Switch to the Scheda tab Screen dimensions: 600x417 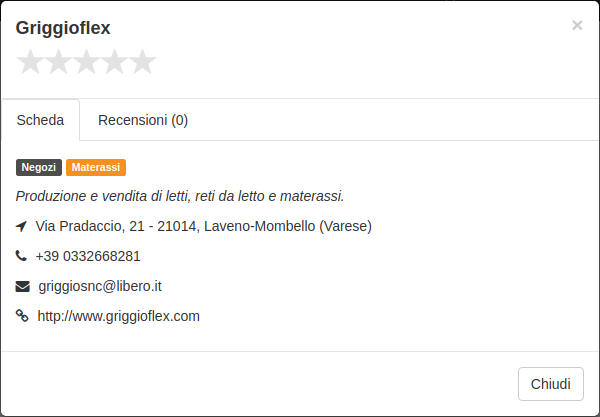pos(41,120)
